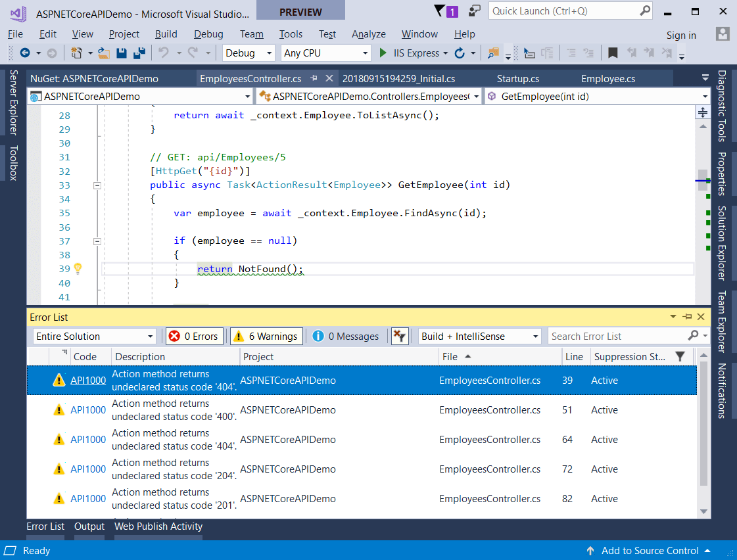Screen dimensions: 737x560
Task: Click the API1000 link on line 51 row
Action: click(x=88, y=410)
